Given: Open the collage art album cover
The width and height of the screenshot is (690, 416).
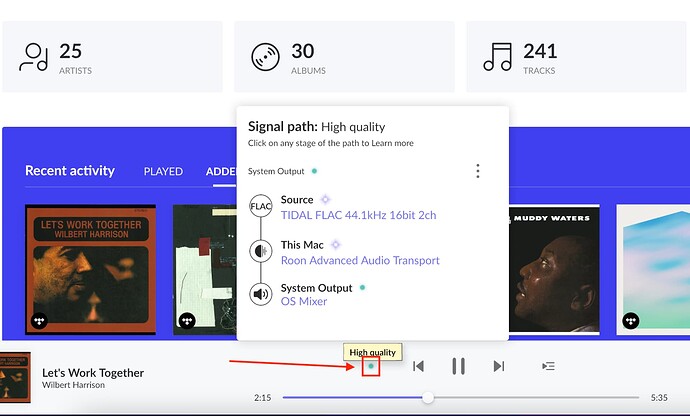Looking at the screenshot, I should click(x=205, y=269).
